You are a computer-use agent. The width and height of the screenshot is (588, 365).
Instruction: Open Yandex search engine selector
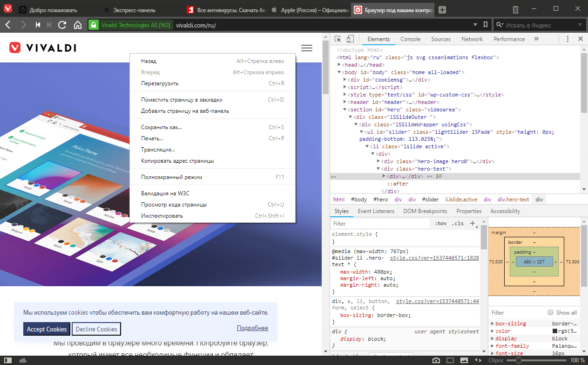pos(499,25)
